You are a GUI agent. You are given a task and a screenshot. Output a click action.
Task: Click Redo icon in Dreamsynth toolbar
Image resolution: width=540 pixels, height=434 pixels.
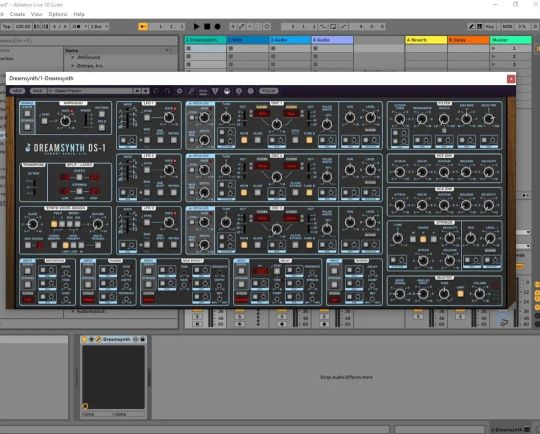pyautogui.click(x=168, y=91)
